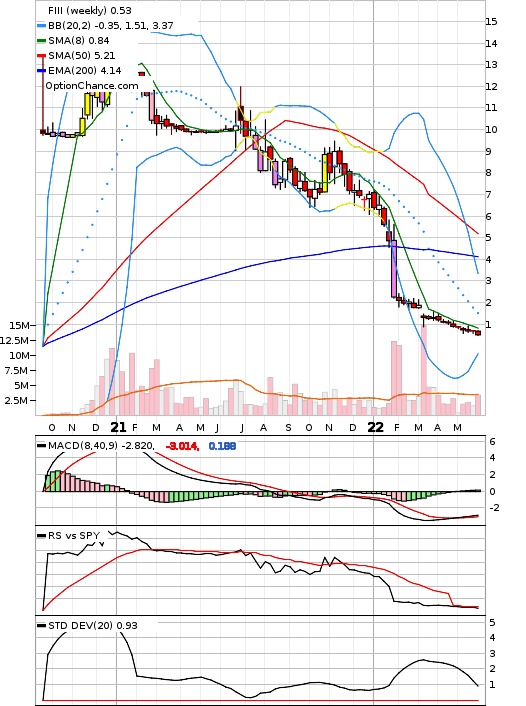Select the bold 21 year marker on time axis
Image resolution: width=526 pixels, height=706 pixels.
(118, 427)
